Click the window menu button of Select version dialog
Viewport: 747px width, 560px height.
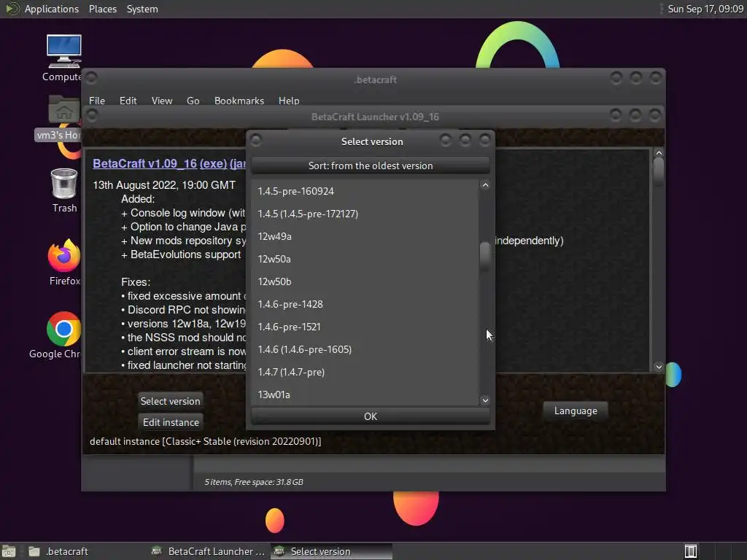coord(256,140)
